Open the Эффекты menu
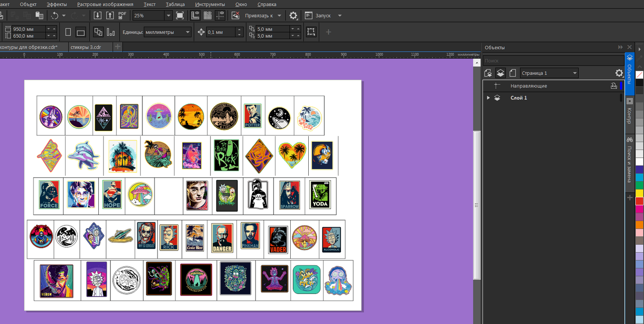 click(x=57, y=4)
